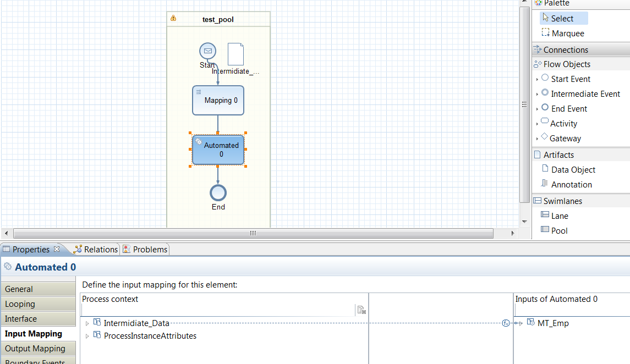This screenshot has height=364, width=630.
Task: Click the left arrow of the horizontal scrollbar
Action: pos(6,233)
